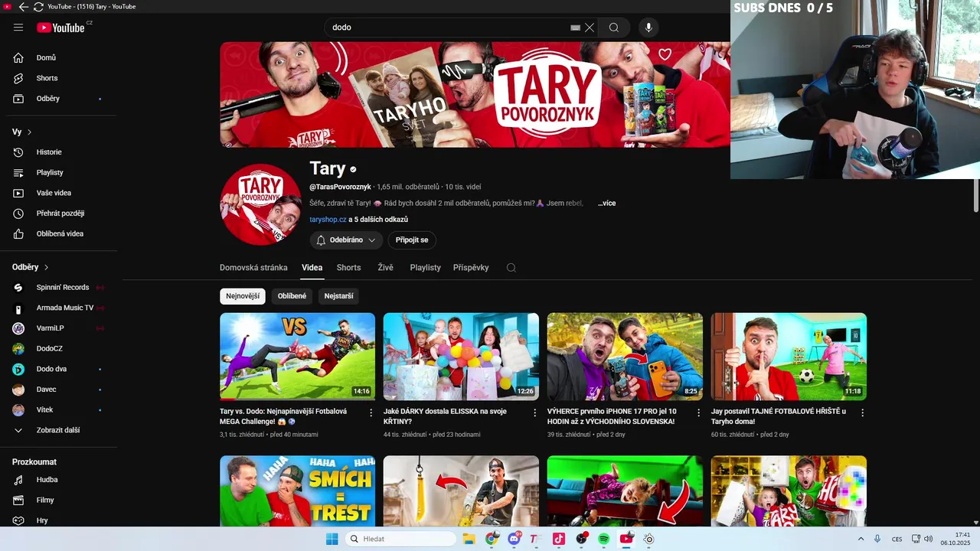This screenshot has height=551, width=980.
Task: Open Spotify from the taskbar
Action: click(604, 539)
